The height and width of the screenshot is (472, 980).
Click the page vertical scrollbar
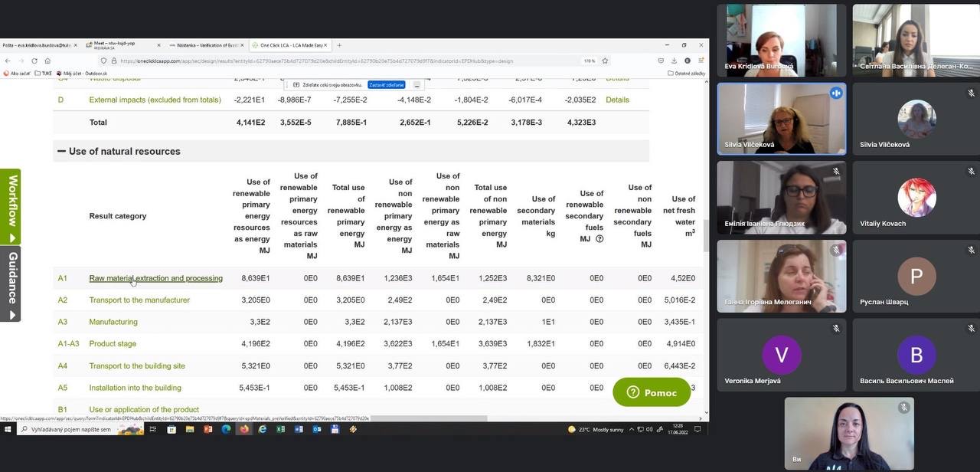point(706,238)
